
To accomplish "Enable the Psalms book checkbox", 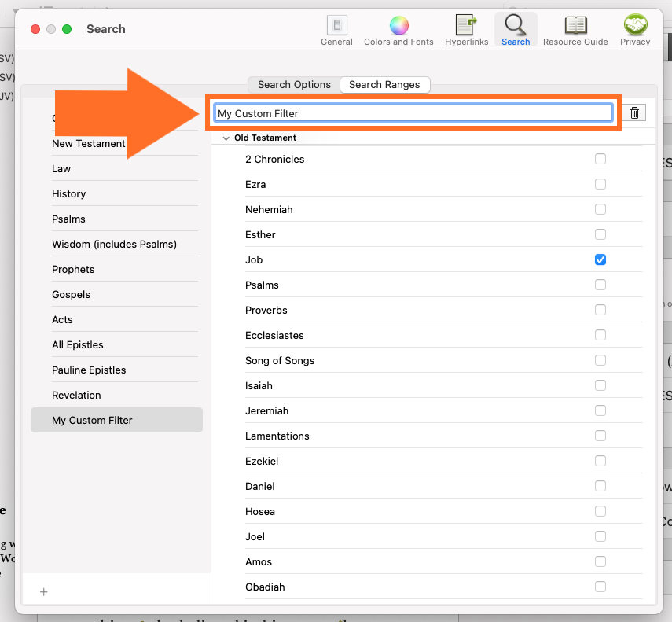I will [600, 285].
